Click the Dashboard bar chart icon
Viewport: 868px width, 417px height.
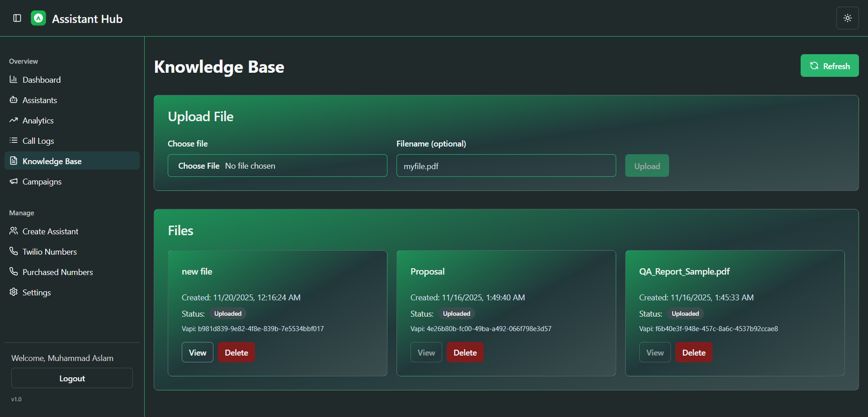tap(14, 80)
